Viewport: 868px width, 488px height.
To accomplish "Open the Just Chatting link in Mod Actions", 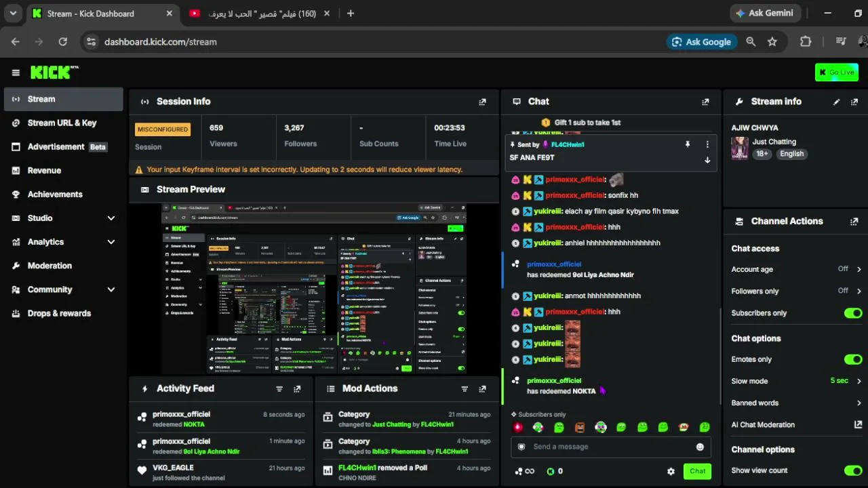I will tap(392, 425).
